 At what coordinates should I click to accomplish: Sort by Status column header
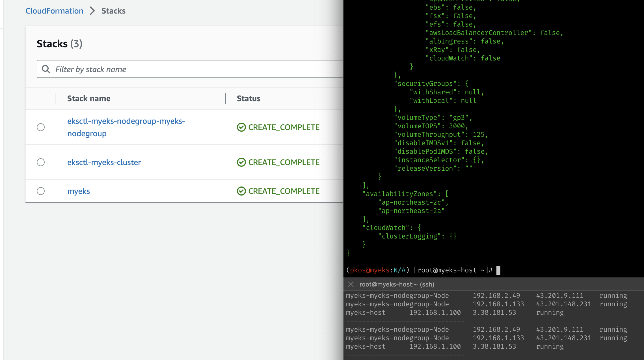(248, 98)
